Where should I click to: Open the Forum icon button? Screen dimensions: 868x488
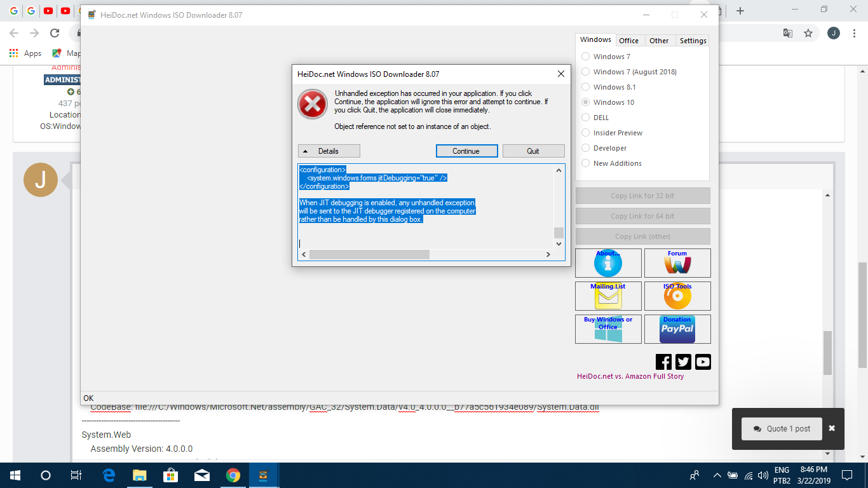(x=677, y=263)
